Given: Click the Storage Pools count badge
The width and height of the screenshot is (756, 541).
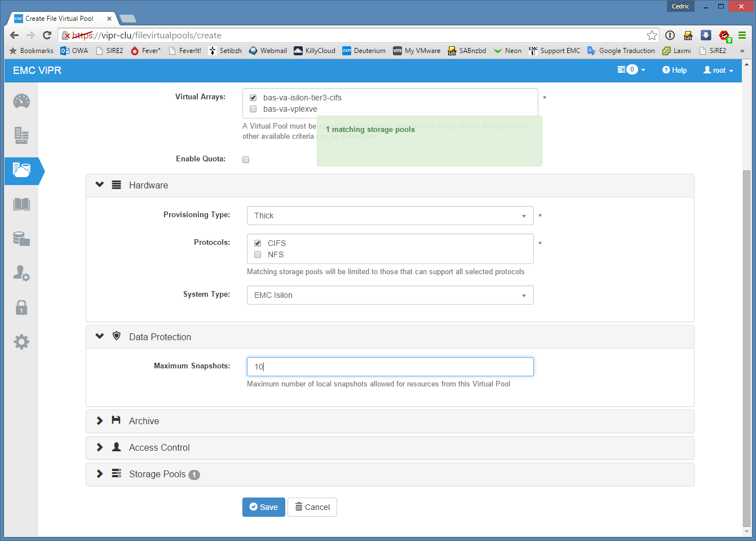Looking at the screenshot, I should (x=194, y=475).
